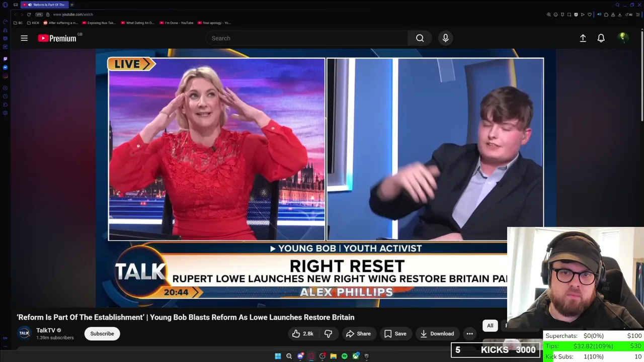Add page to bookmarks with heart icon
This screenshot has width=644, height=362.
pos(590,15)
